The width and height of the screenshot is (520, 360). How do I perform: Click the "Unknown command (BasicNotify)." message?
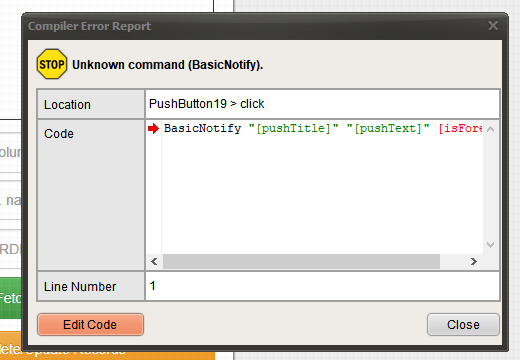coord(168,65)
